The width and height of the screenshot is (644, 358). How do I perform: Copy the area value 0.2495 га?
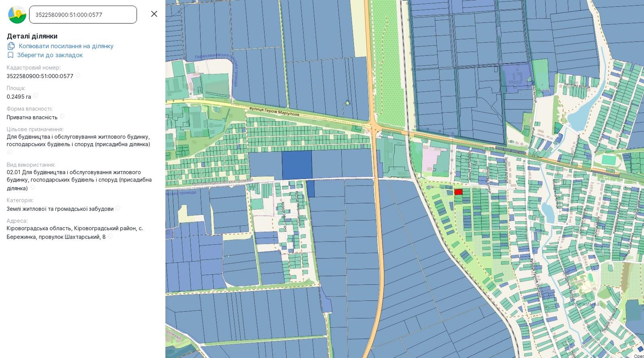[35, 96]
